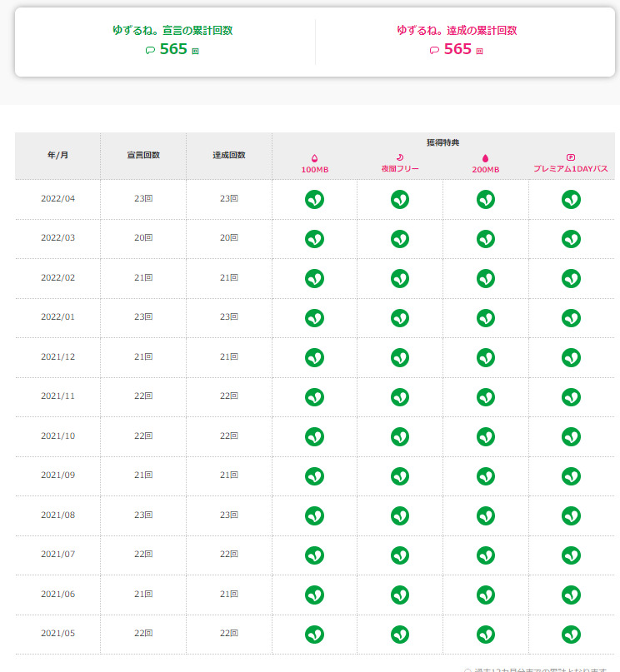Click the 夜間フリー moon header icon

400,157
